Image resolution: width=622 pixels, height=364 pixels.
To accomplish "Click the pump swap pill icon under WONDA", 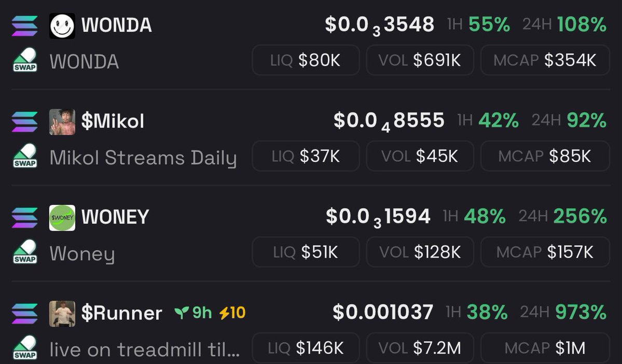I will 25,60.
